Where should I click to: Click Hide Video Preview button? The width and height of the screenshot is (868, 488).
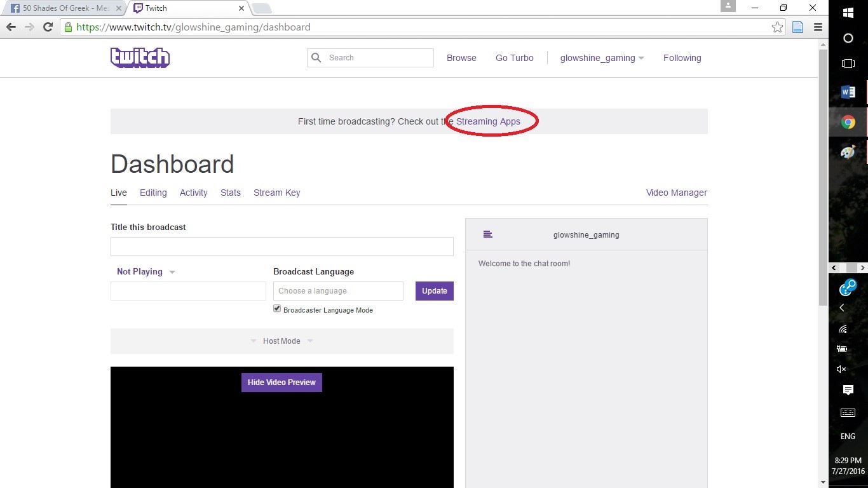(x=281, y=383)
